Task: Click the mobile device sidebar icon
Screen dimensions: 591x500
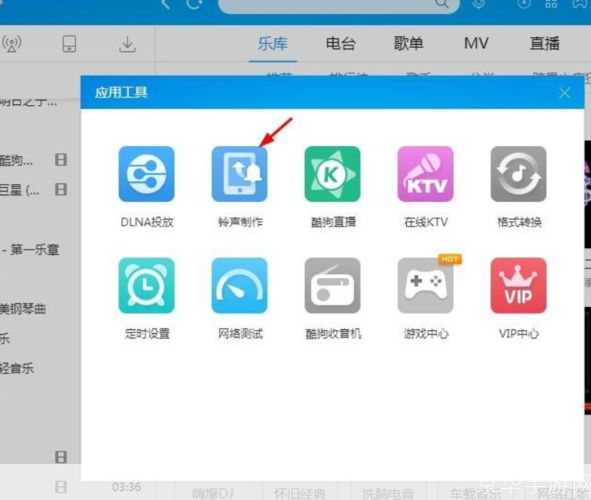Action: tap(69, 44)
